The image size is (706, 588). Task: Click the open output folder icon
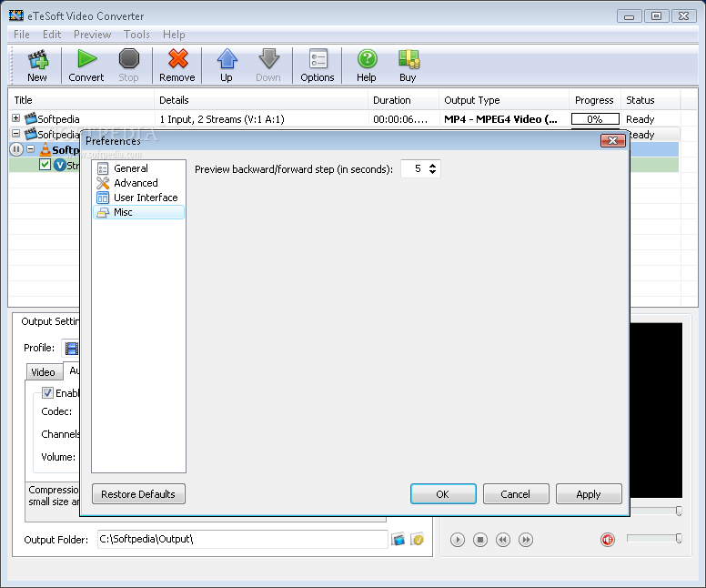[x=418, y=540]
